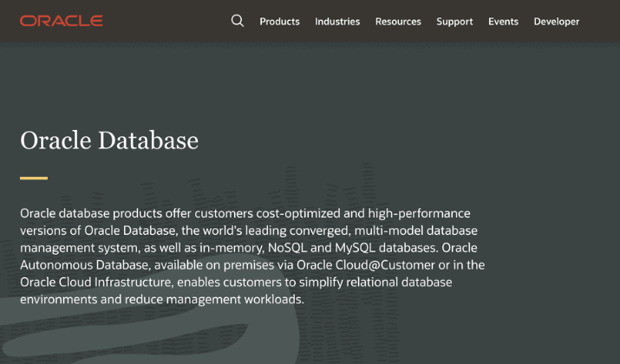The width and height of the screenshot is (620, 364).
Task: Click the line mentioning "NoSQL and MySQL databases"
Action: point(249,248)
